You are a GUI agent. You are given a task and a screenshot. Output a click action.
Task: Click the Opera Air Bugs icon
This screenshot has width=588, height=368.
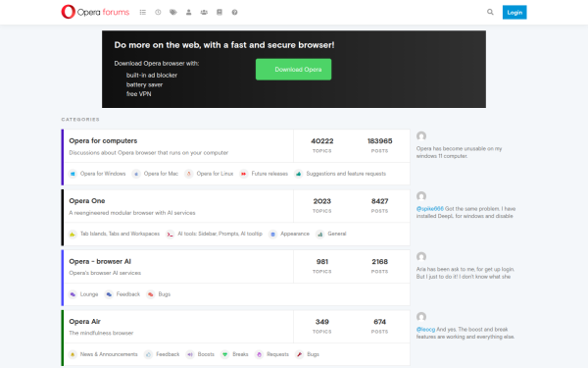coord(299,354)
